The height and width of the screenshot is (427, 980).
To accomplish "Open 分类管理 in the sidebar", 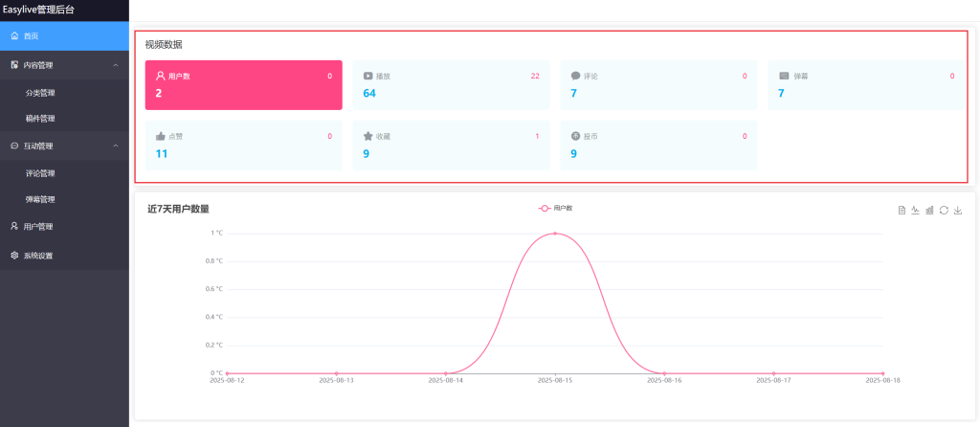I will [x=40, y=93].
